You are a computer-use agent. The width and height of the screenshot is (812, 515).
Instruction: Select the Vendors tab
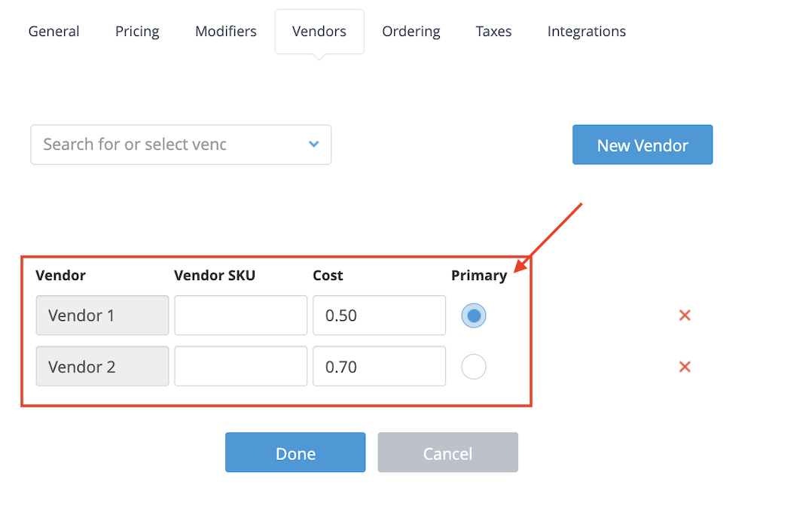point(319,32)
